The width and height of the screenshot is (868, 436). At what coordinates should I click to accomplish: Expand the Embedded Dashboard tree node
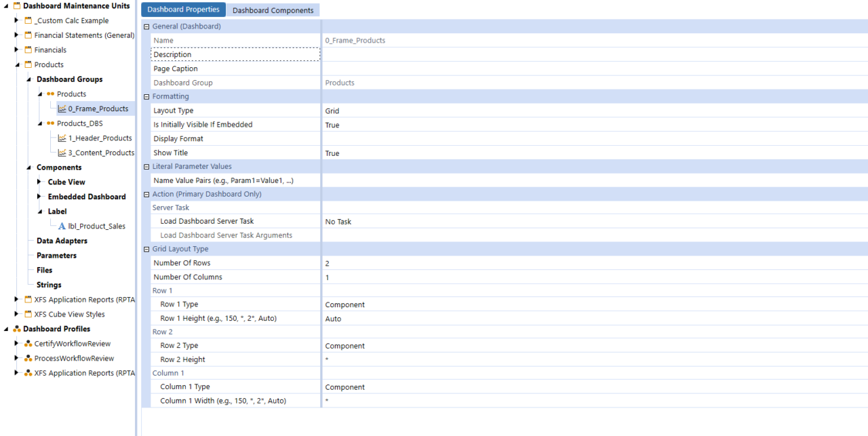point(40,197)
